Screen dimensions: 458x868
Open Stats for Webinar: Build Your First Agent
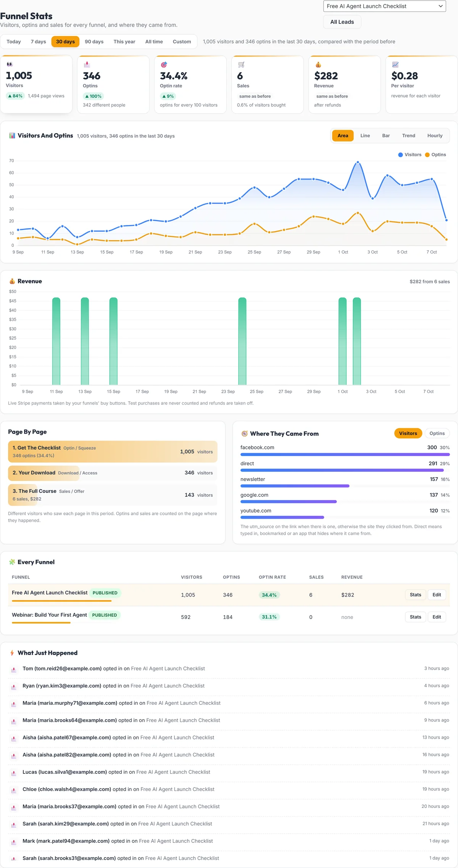point(415,617)
